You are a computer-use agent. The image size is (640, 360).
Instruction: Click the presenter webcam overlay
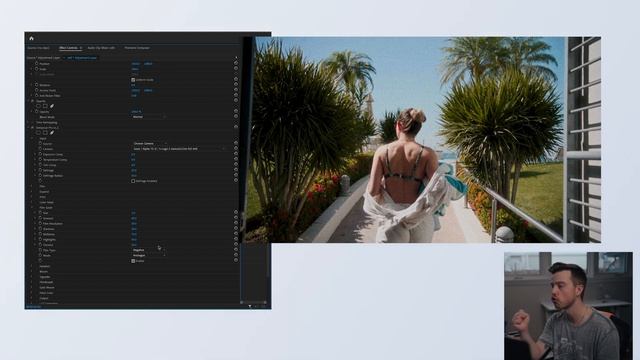[x=568, y=306]
